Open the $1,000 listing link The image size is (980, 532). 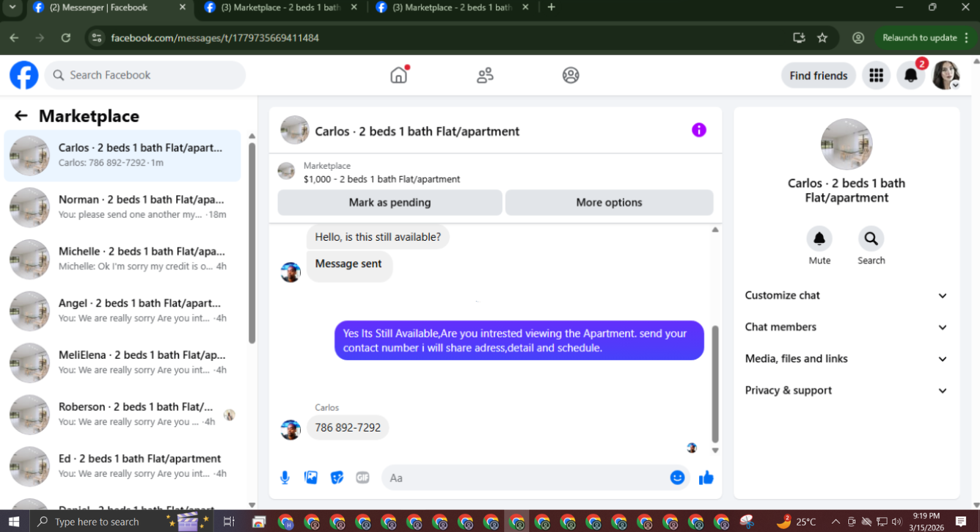pos(381,179)
